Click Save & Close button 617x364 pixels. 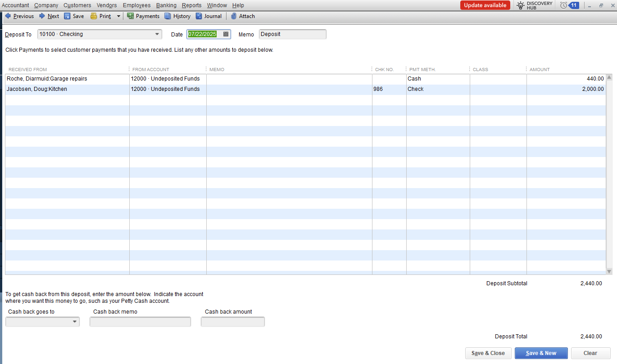(488, 353)
